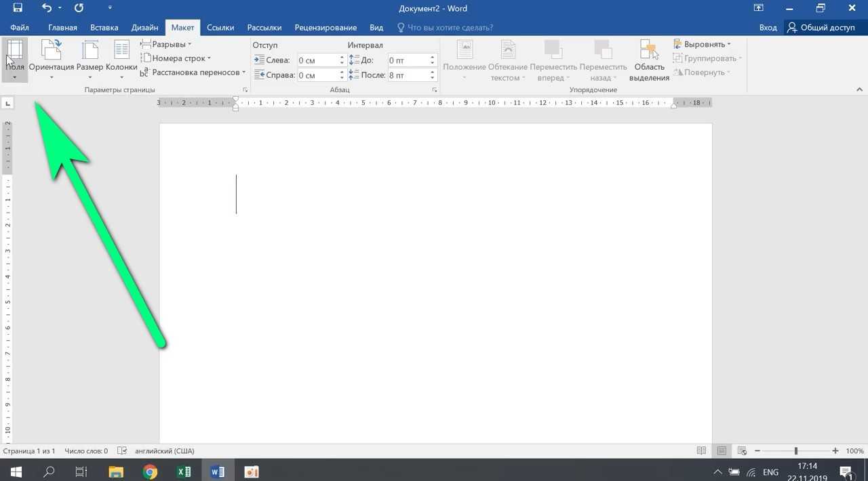Click the Undo arrow icon
Viewport: 868px width, 481px height.
pos(46,8)
